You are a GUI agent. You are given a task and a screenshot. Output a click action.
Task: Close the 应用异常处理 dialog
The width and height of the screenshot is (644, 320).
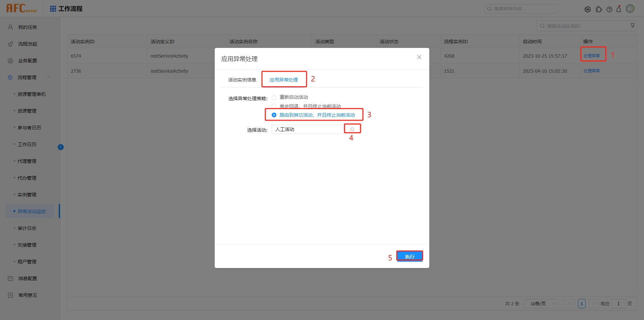pos(419,57)
